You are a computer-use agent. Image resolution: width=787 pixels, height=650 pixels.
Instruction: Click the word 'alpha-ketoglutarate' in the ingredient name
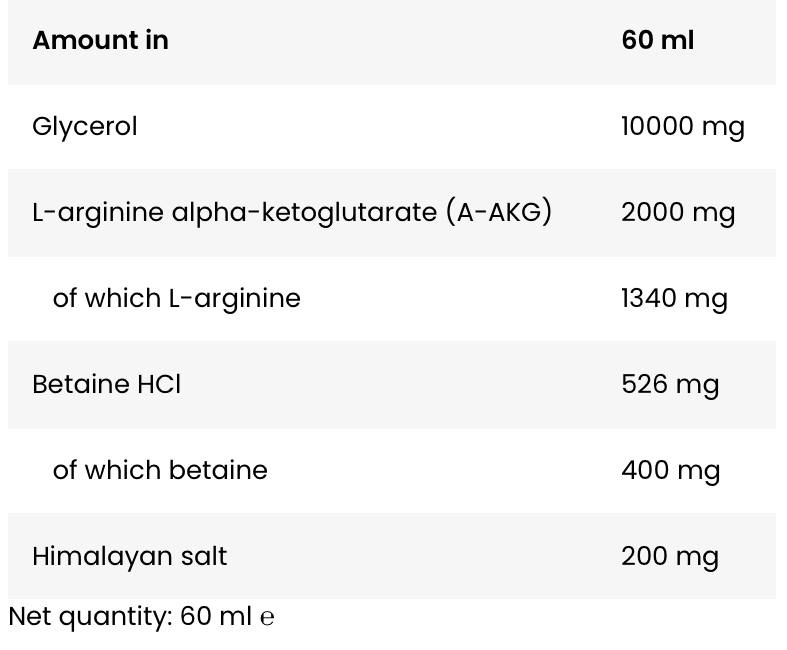click(305, 212)
